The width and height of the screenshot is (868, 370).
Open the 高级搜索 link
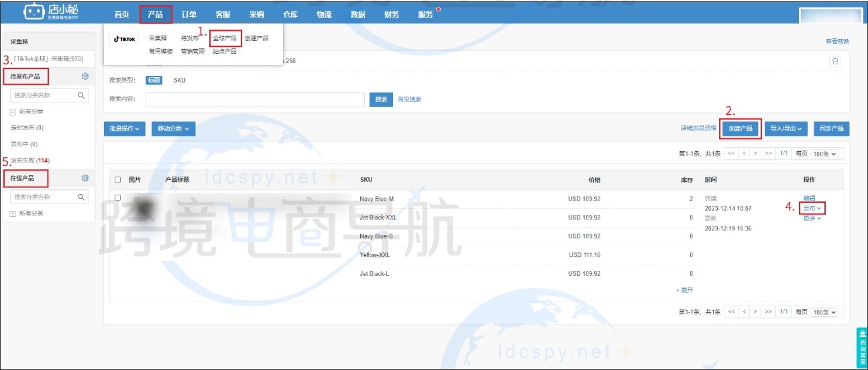coord(410,99)
